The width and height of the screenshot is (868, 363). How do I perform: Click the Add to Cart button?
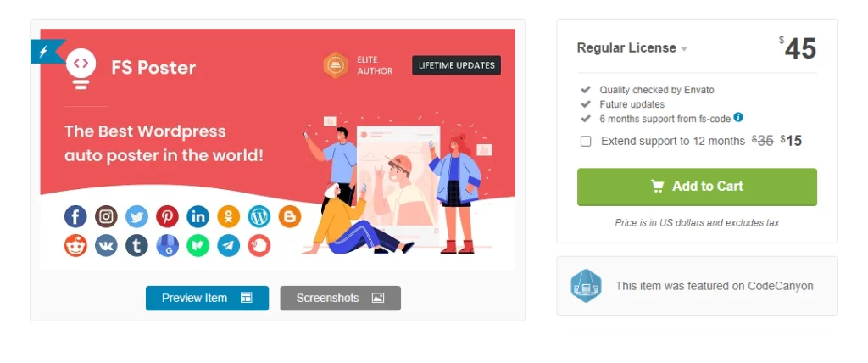(x=697, y=187)
